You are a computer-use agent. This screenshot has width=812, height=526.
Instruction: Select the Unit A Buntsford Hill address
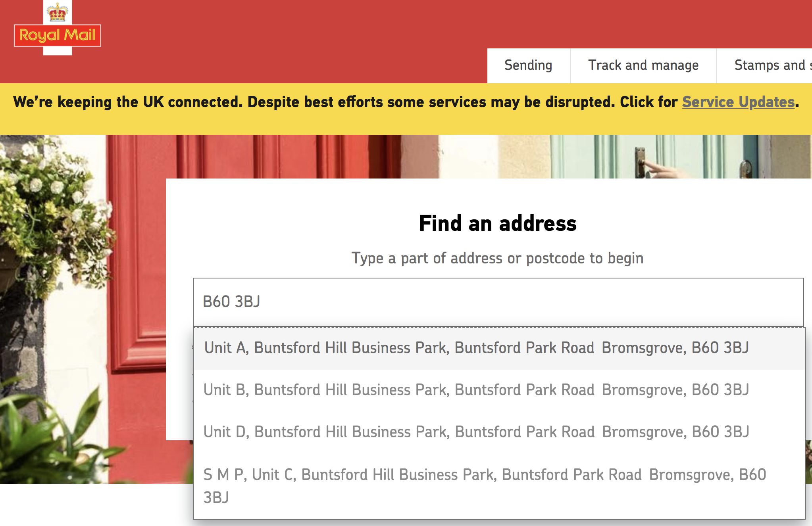point(476,348)
